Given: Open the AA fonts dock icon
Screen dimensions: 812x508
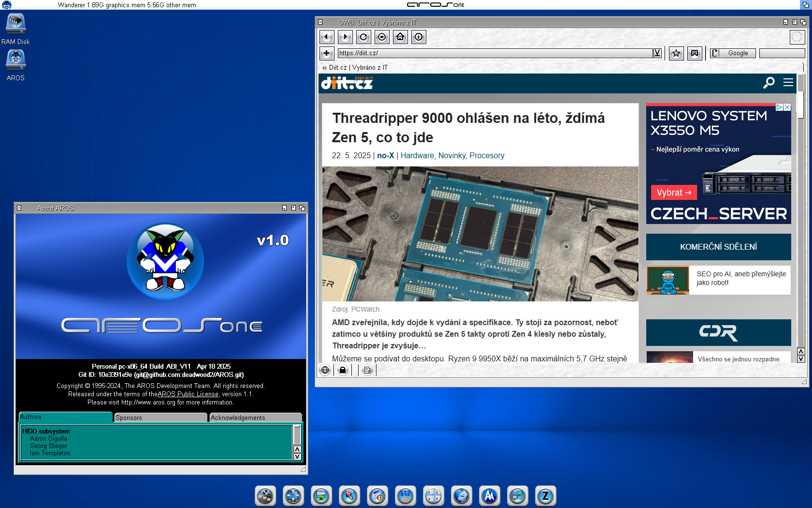Looking at the screenshot, I should pos(490,496).
